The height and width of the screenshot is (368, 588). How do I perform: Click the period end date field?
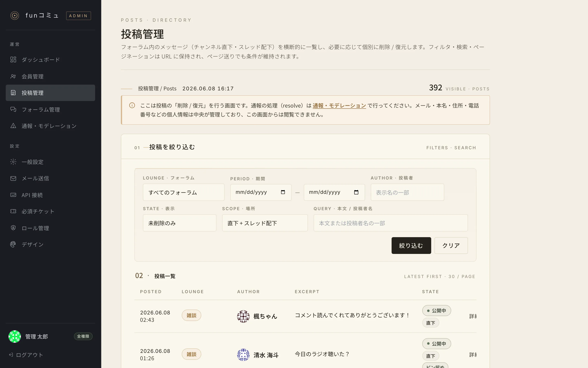pos(334,192)
